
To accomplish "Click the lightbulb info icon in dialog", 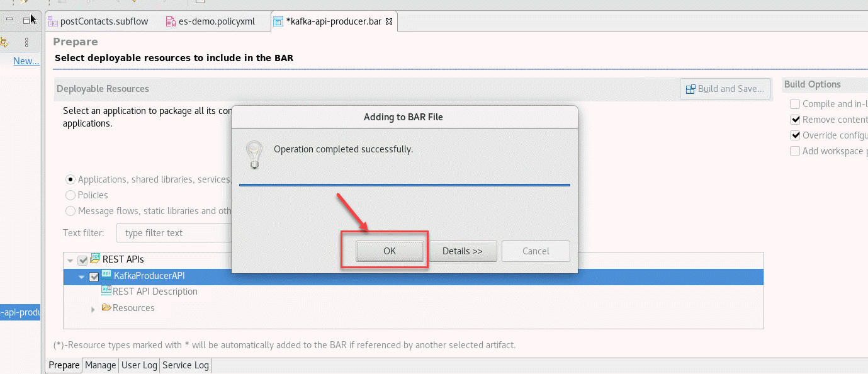I will click(254, 154).
